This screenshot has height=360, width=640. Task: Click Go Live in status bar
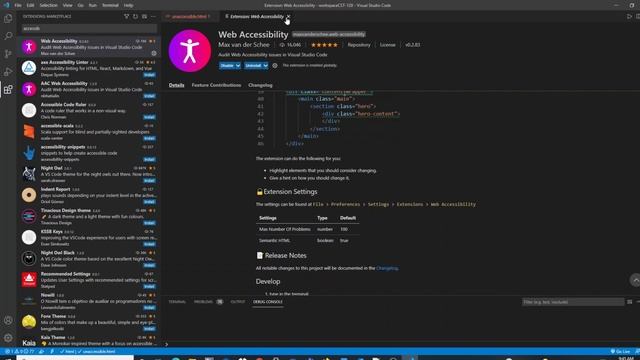[x=620, y=351]
